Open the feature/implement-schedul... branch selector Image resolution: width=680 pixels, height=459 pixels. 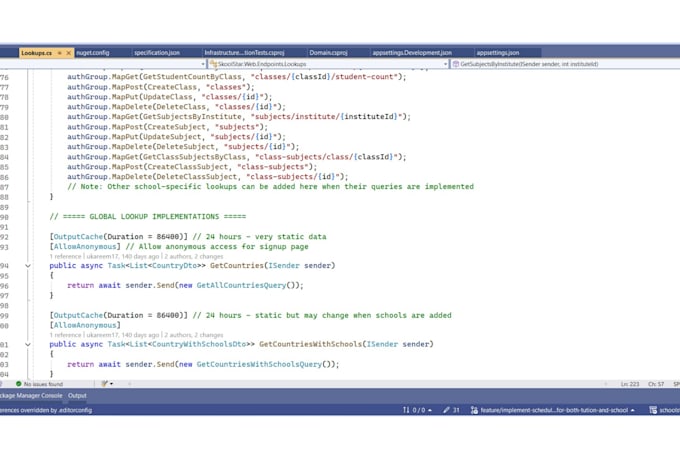tap(553, 410)
